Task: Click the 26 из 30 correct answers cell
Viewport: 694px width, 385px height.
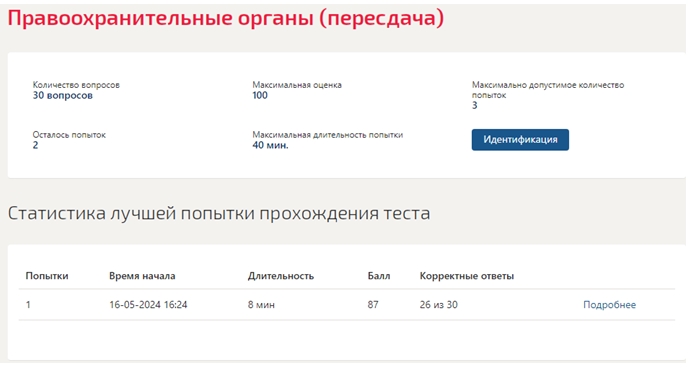Action: [x=439, y=305]
